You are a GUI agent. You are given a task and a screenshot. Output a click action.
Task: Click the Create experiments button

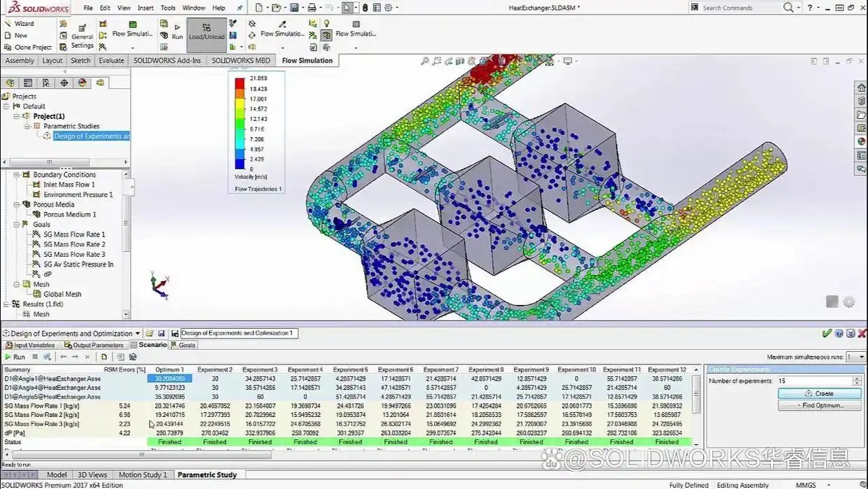820,394
